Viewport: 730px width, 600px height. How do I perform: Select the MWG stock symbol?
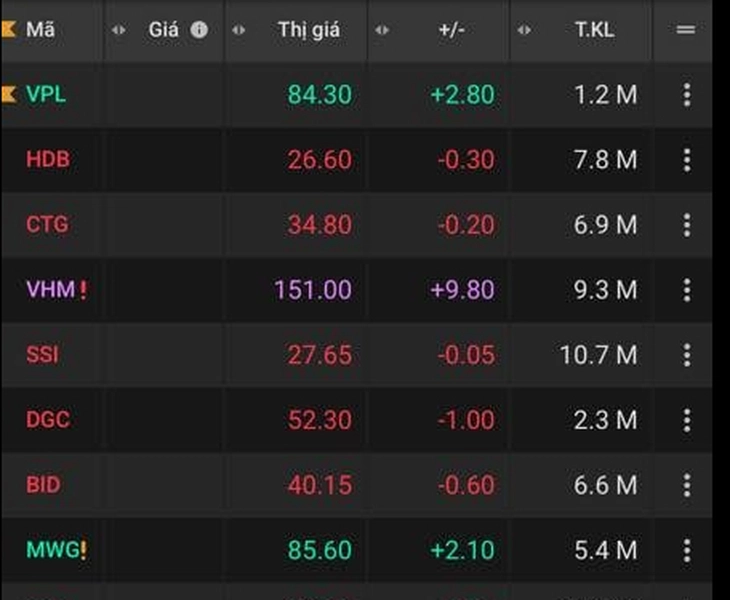point(50,550)
